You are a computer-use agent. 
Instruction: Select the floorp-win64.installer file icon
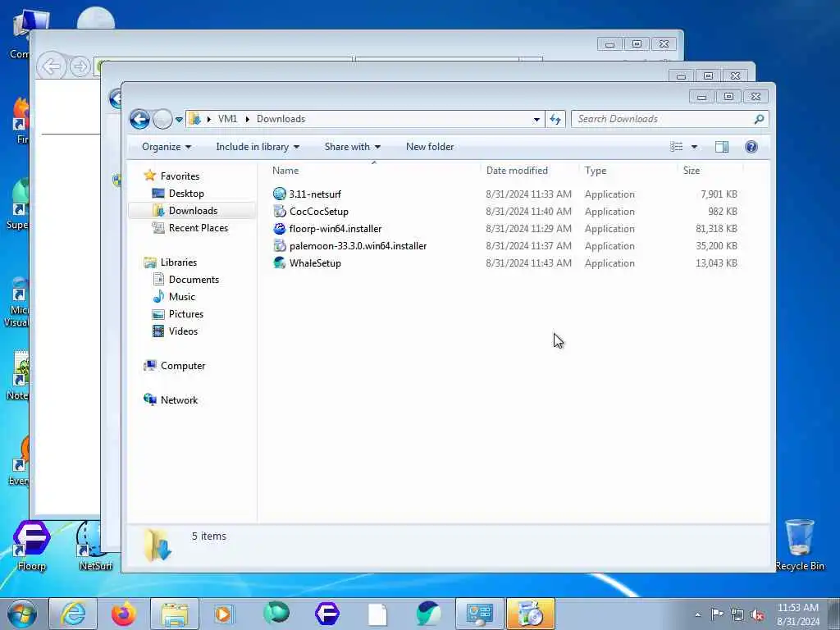[x=280, y=228]
